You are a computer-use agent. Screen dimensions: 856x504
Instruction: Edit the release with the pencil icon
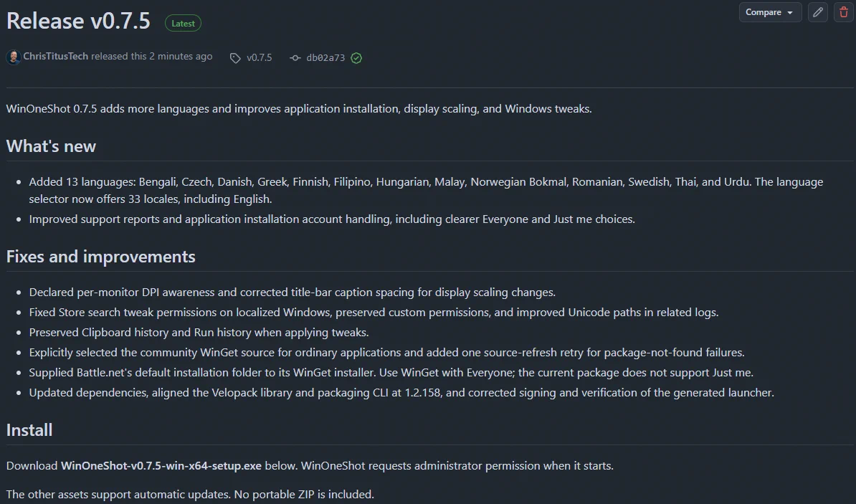[818, 12]
